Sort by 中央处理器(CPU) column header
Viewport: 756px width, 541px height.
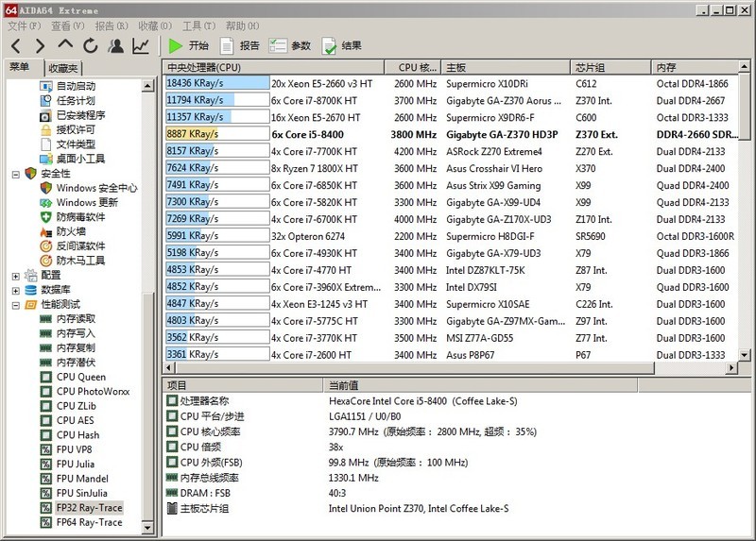[x=273, y=67]
